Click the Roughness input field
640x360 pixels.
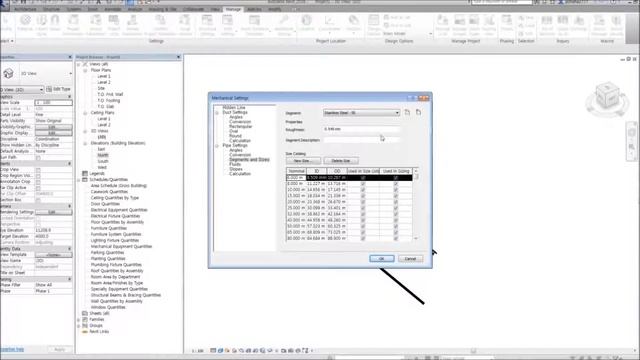click(362, 129)
